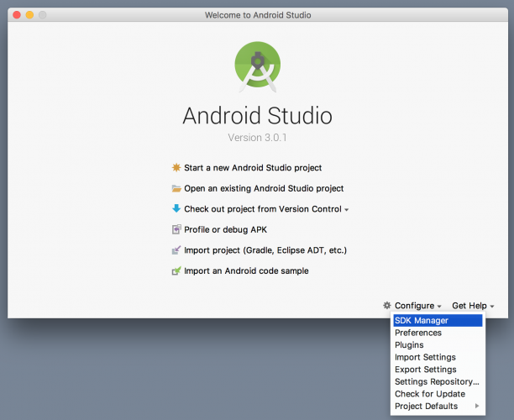Click the Configure gear icon
514x420 pixels.
387,306
